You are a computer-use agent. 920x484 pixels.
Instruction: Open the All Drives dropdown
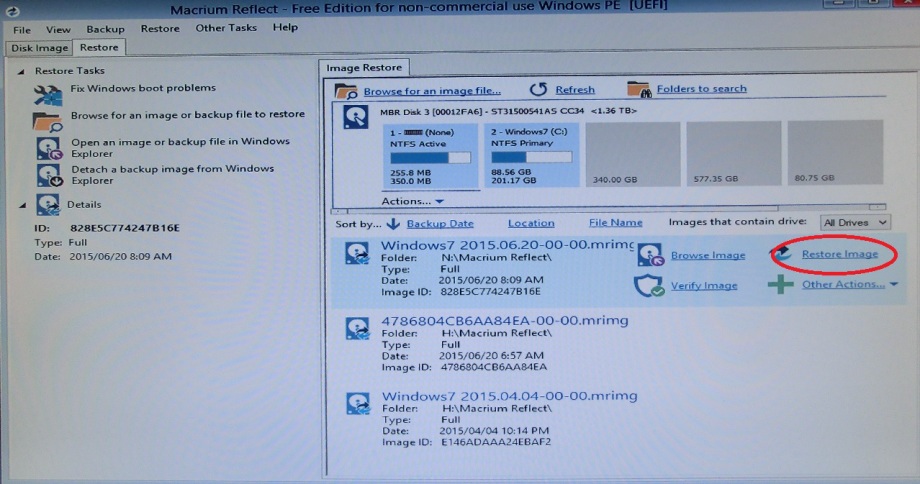pyautogui.click(x=854, y=222)
